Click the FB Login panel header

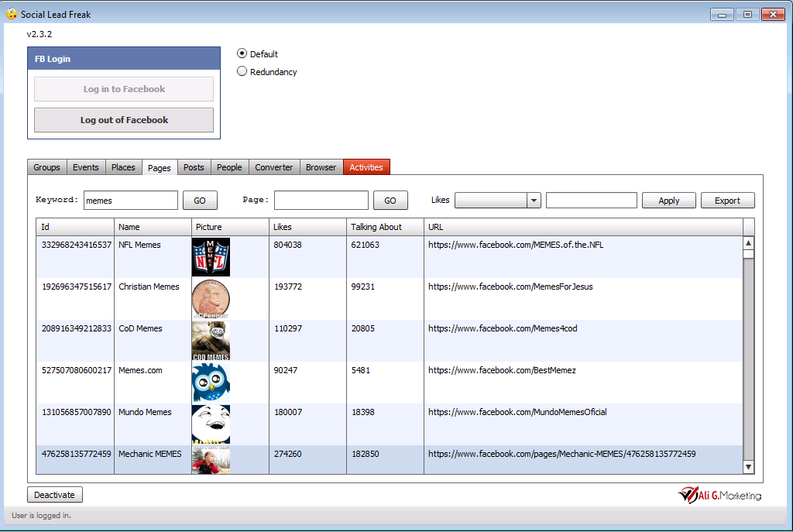coord(124,59)
